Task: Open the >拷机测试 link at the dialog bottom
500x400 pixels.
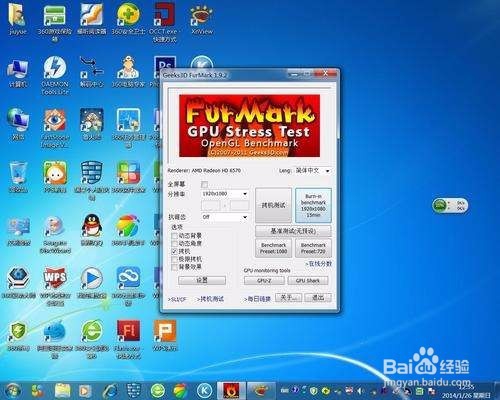Action: point(210,299)
